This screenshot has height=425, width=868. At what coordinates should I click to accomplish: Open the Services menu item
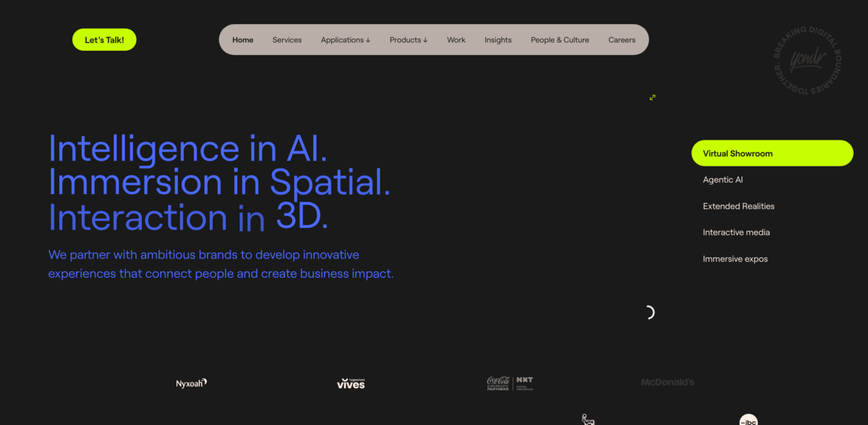pos(286,40)
